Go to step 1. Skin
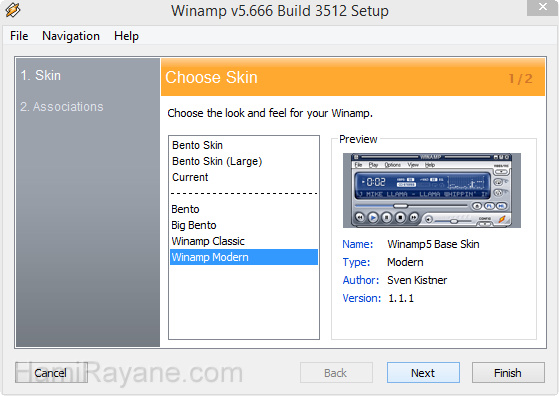This screenshot has height=396, width=559. pos(41,76)
